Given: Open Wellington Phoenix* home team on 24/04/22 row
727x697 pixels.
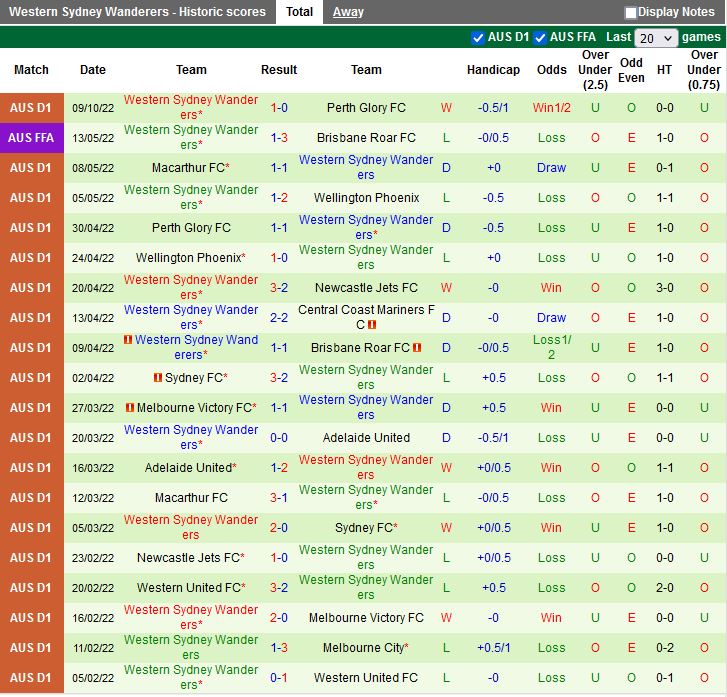Looking at the screenshot, I should (191, 257).
